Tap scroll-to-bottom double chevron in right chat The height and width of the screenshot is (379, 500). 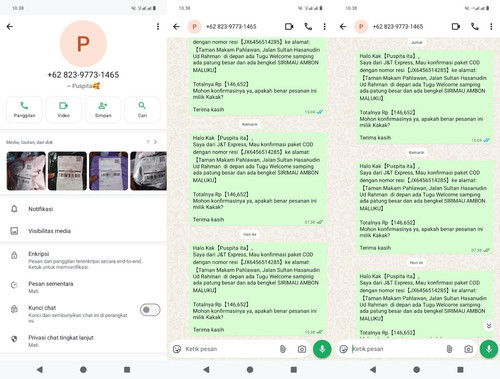click(x=489, y=326)
